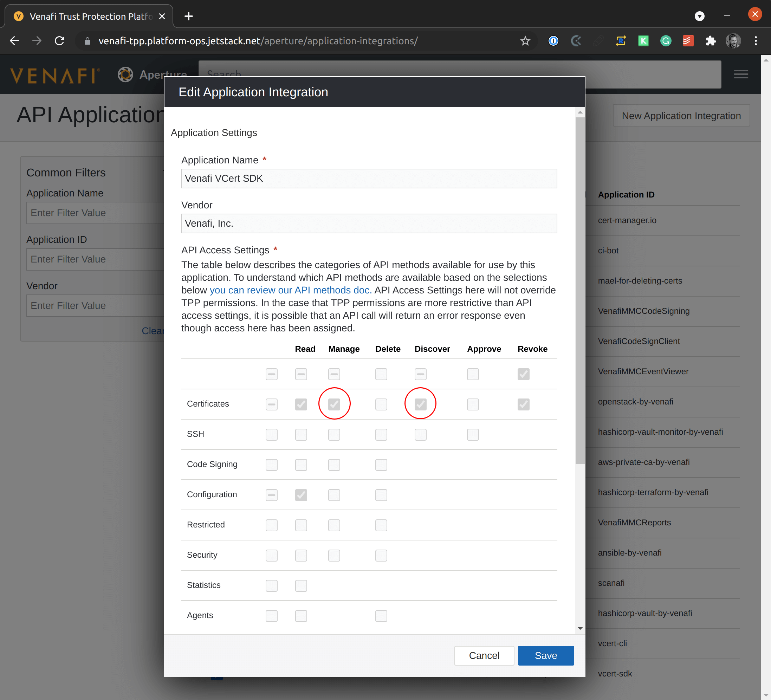Open the Todoist extension icon
This screenshot has height=700, width=771.
(x=688, y=41)
